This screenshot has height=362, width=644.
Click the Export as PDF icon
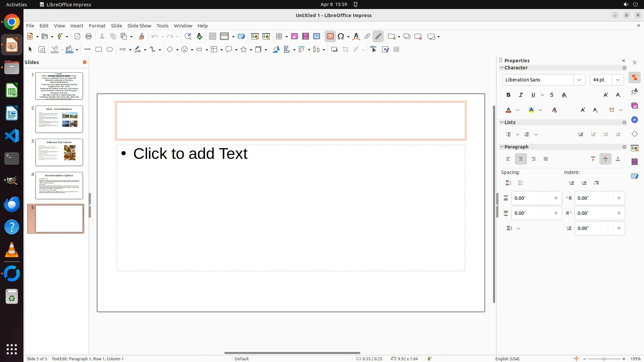pos(77,37)
